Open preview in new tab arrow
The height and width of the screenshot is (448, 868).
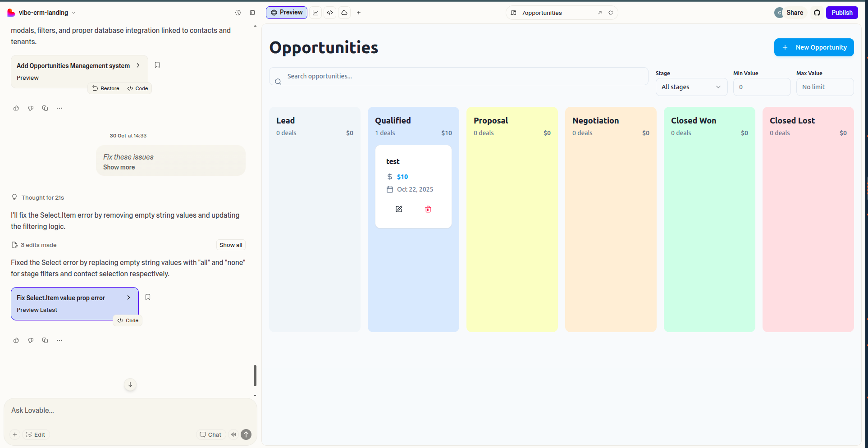click(x=600, y=13)
